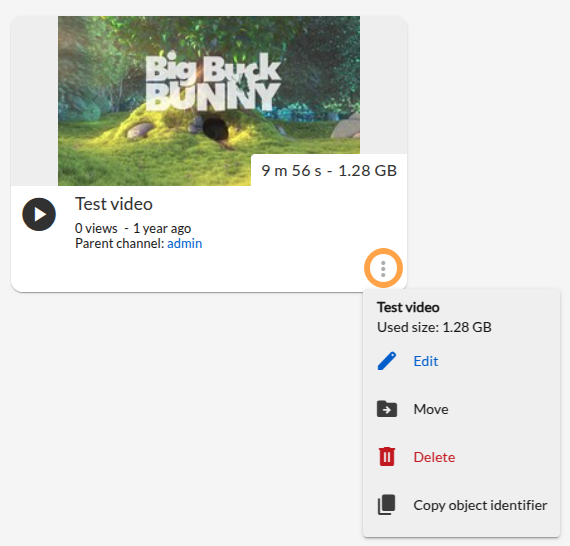Click the Move folder arrow icon
This screenshot has height=546, width=570.
coord(387,409)
